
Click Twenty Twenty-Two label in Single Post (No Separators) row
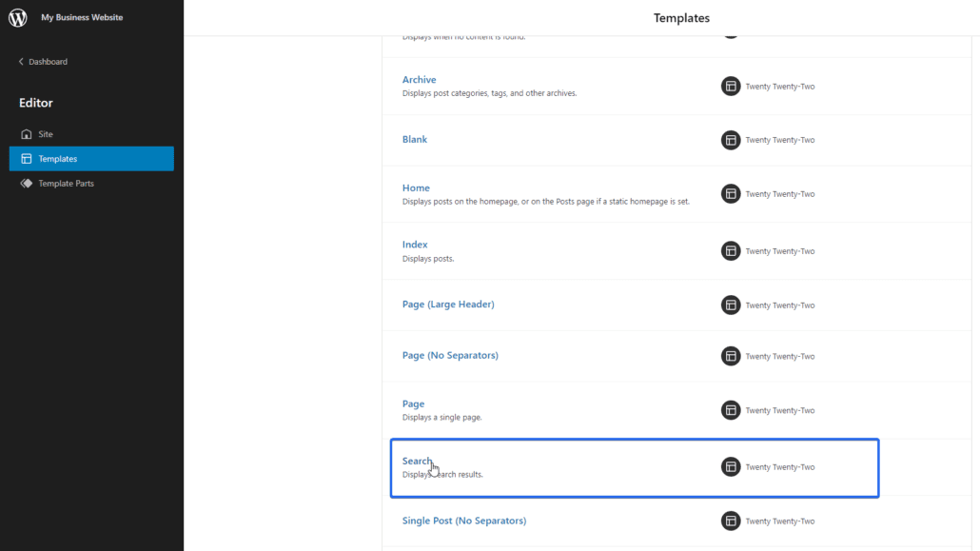point(780,521)
